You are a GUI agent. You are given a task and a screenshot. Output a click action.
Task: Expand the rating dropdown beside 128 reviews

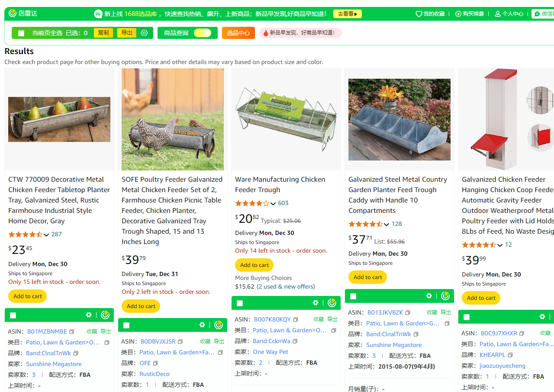(x=386, y=224)
